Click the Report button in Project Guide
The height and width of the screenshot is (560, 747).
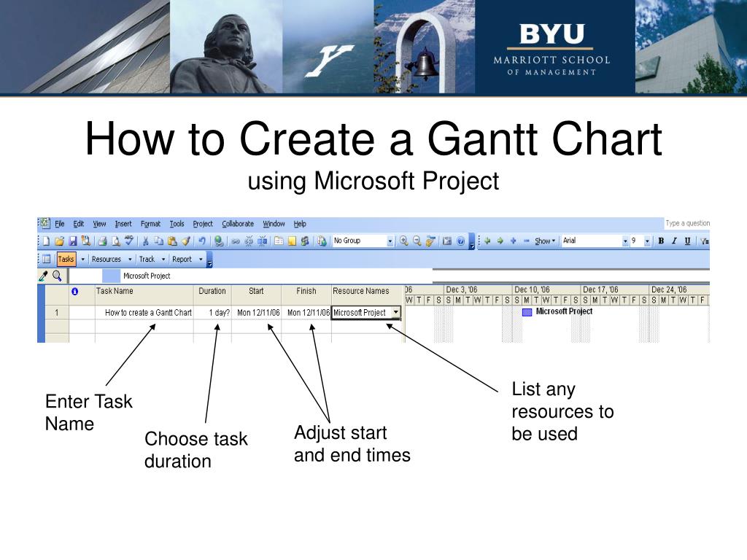(x=182, y=259)
